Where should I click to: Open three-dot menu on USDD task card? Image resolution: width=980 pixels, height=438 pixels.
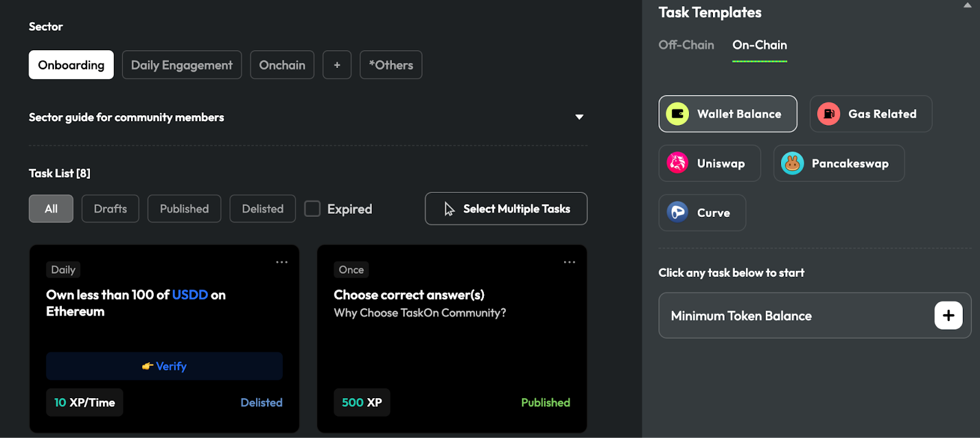point(282,262)
